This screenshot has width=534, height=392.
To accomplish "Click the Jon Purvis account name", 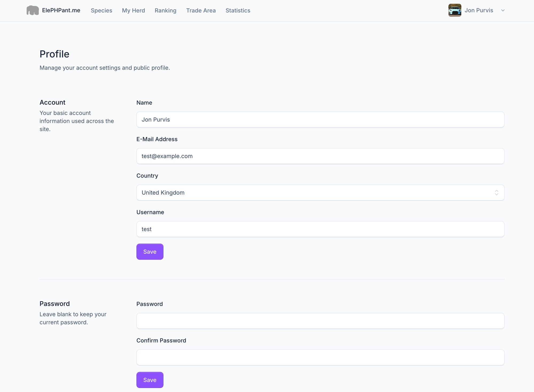I will (479, 10).
